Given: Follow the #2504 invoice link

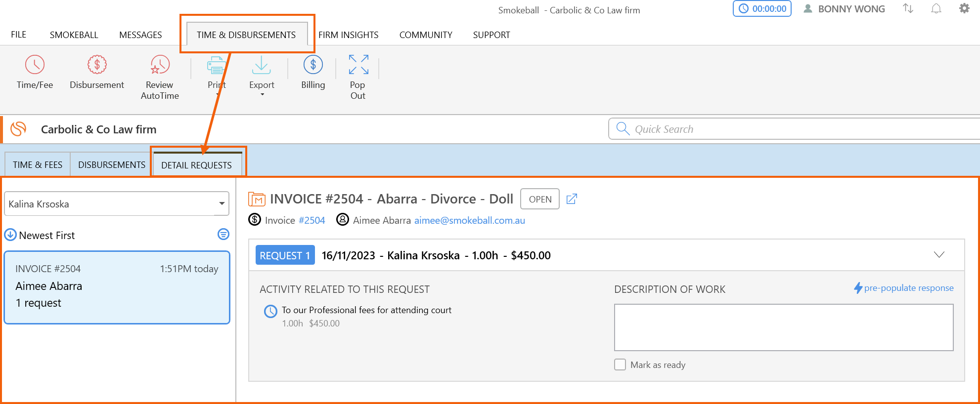Looking at the screenshot, I should point(312,220).
